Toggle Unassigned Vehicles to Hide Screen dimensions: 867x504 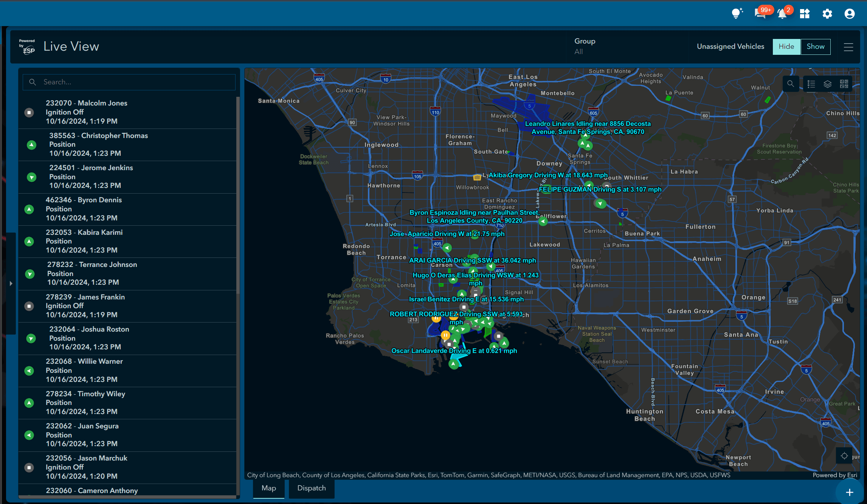point(786,46)
